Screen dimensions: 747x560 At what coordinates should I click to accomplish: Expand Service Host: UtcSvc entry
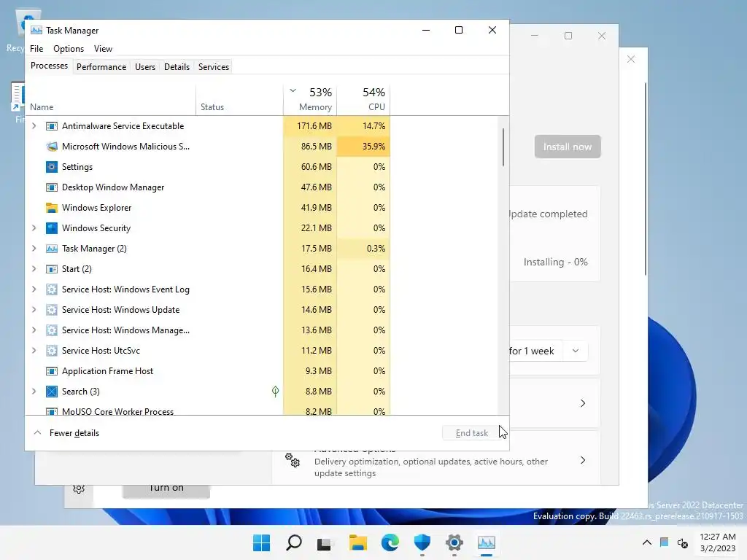coord(34,351)
